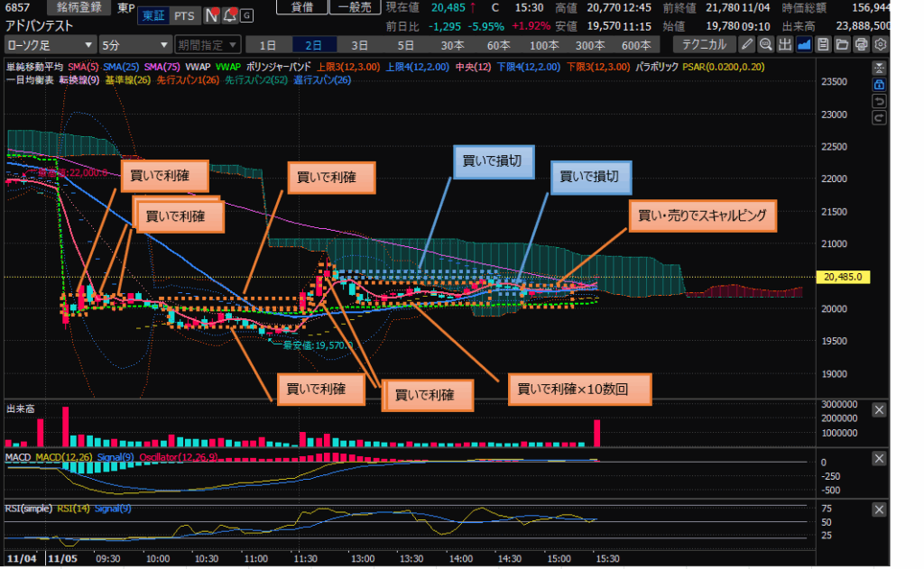This screenshot has width=924, height=569.
Task: Toggle the price axis lock icon
Action: (879, 85)
